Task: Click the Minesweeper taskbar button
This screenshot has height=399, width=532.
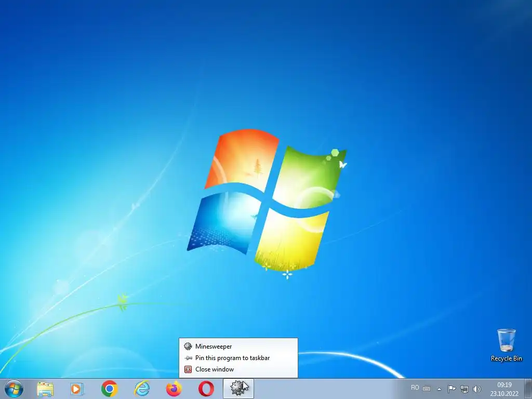Action: 238,389
